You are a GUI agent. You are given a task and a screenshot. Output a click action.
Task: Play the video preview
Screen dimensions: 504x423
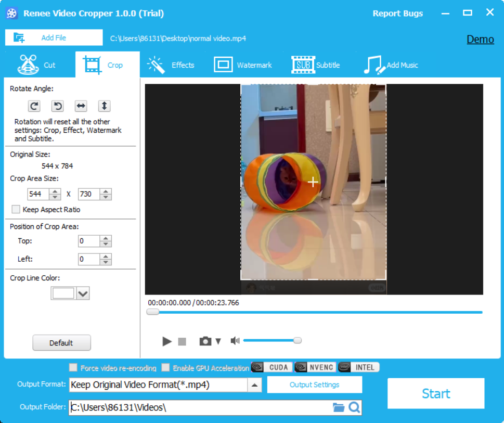(x=166, y=341)
